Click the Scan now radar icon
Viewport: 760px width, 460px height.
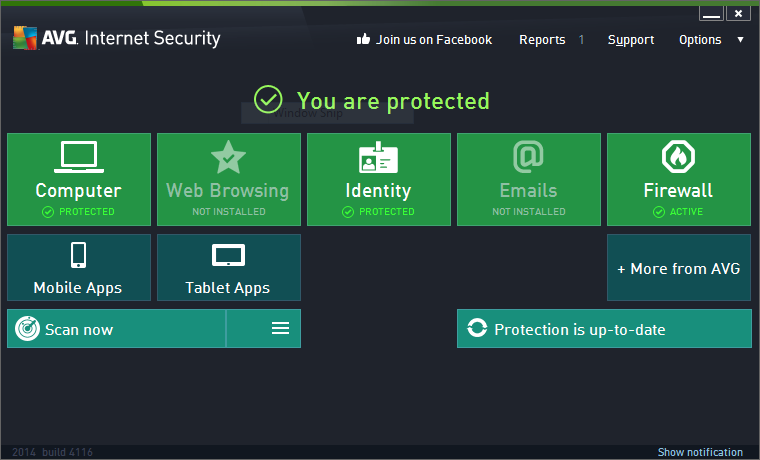[x=27, y=329]
